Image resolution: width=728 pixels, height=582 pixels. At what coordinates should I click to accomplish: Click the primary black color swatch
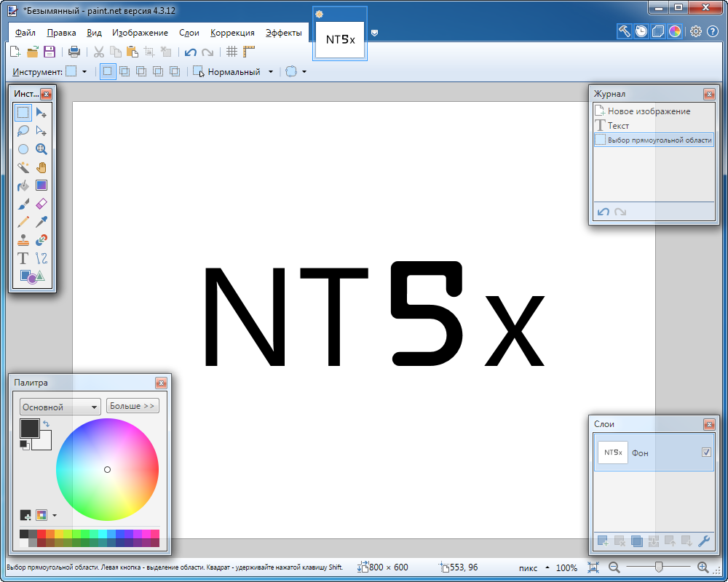point(29,428)
